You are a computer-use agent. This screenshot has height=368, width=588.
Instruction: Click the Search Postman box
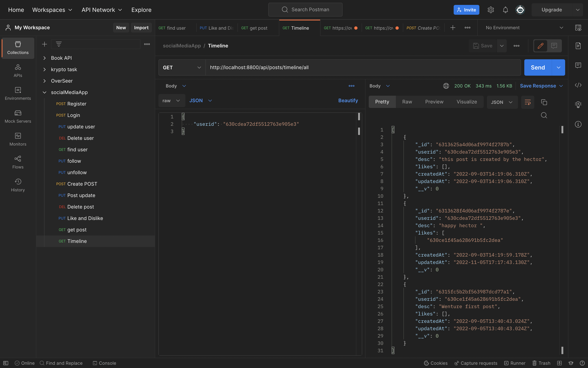305,10
